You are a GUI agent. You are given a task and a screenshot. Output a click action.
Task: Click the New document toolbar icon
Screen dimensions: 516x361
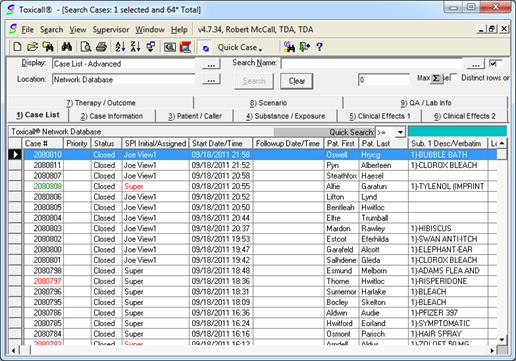(x=17, y=47)
